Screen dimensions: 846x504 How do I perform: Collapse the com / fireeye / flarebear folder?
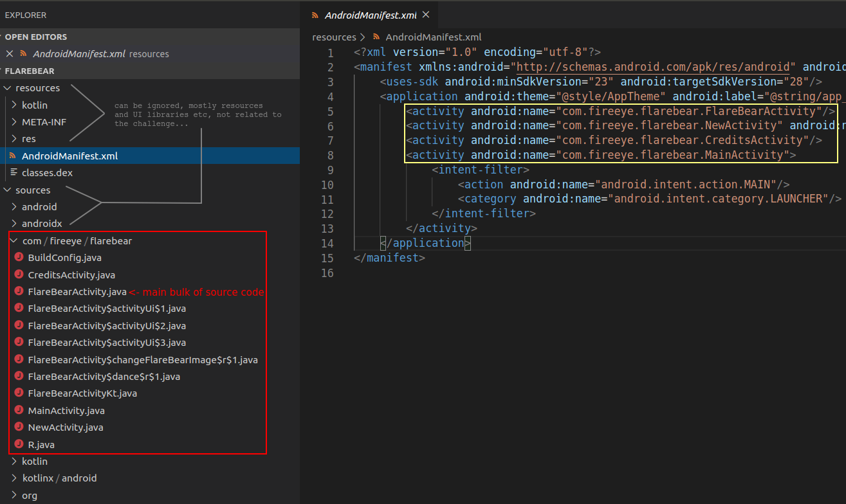(15, 240)
